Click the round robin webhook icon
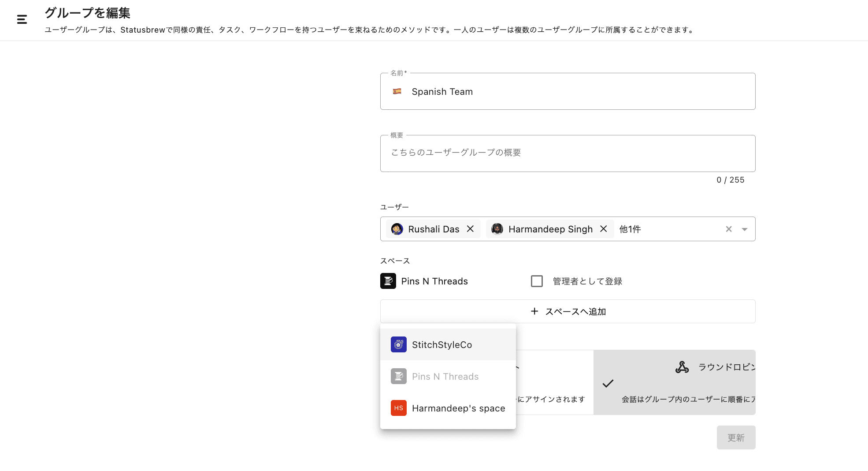Viewport: 868px width, 471px height. coord(682,367)
